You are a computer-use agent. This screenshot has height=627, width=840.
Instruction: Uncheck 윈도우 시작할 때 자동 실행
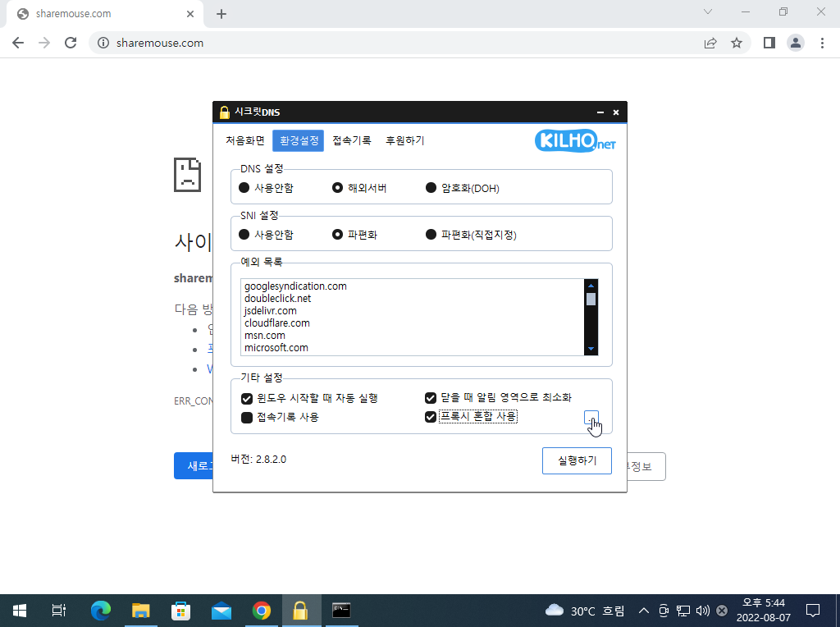pos(247,398)
